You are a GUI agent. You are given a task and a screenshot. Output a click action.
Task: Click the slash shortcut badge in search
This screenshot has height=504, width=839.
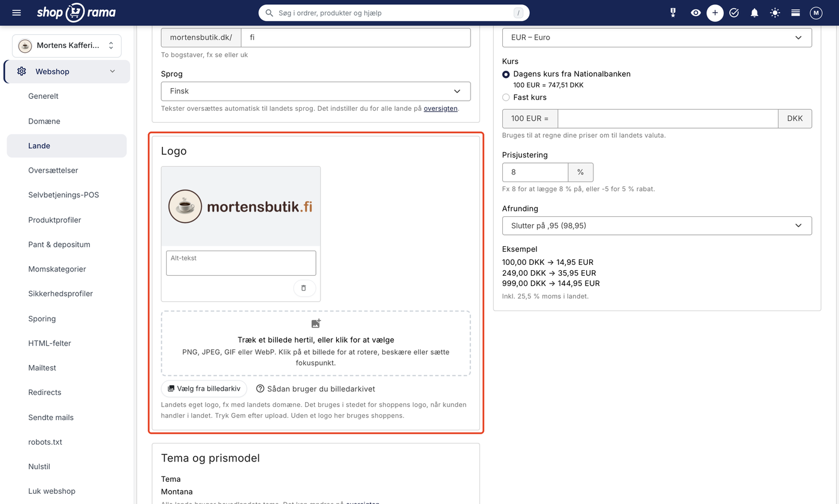point(518,13)
